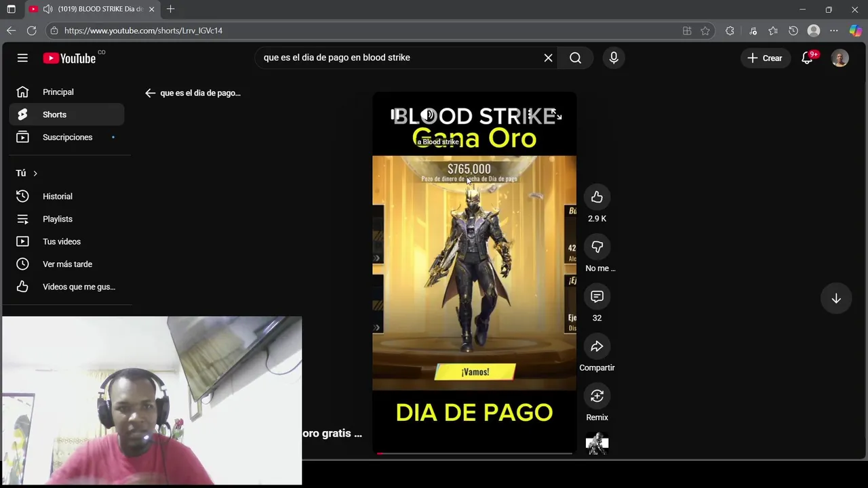Open browser settings and more menu
The height and width of the screenshot is (488, 868).
(834, 30)
